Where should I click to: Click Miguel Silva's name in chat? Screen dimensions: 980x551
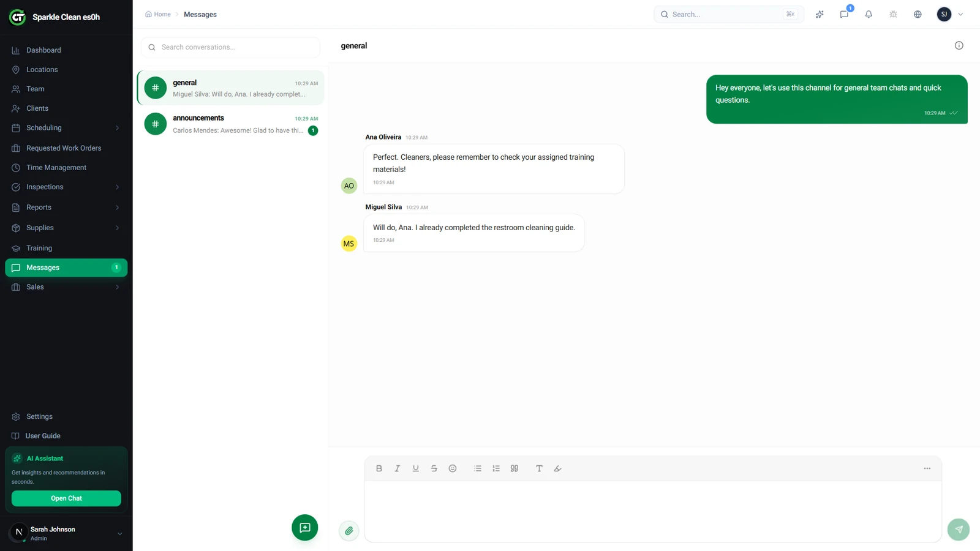point(383,207)
